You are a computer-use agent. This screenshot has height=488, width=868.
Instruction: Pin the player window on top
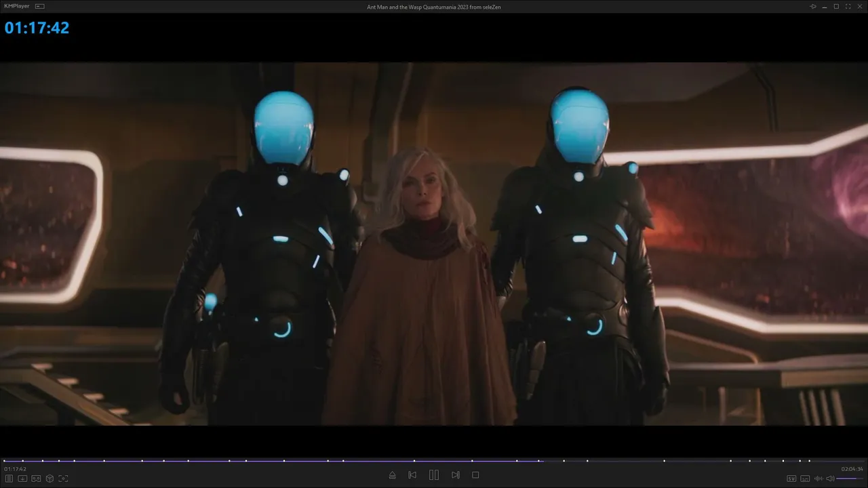pos(813,6)
